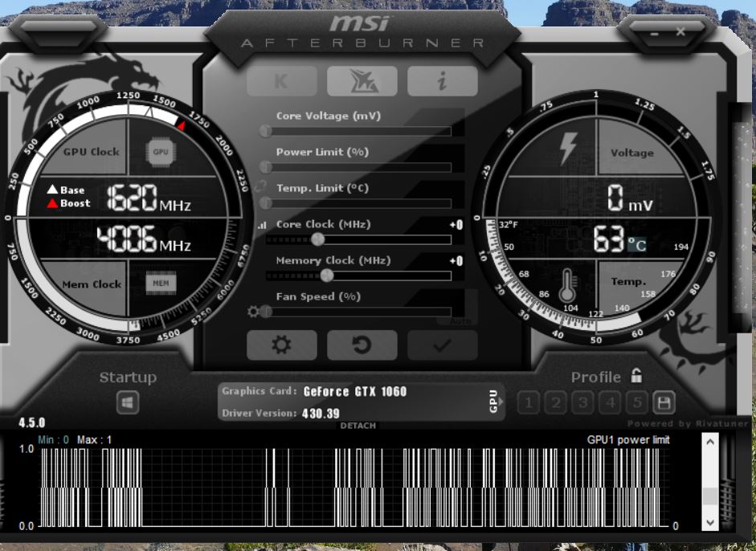
Task: Open the Core Clock curve editor icon
Action: [262, 225]
